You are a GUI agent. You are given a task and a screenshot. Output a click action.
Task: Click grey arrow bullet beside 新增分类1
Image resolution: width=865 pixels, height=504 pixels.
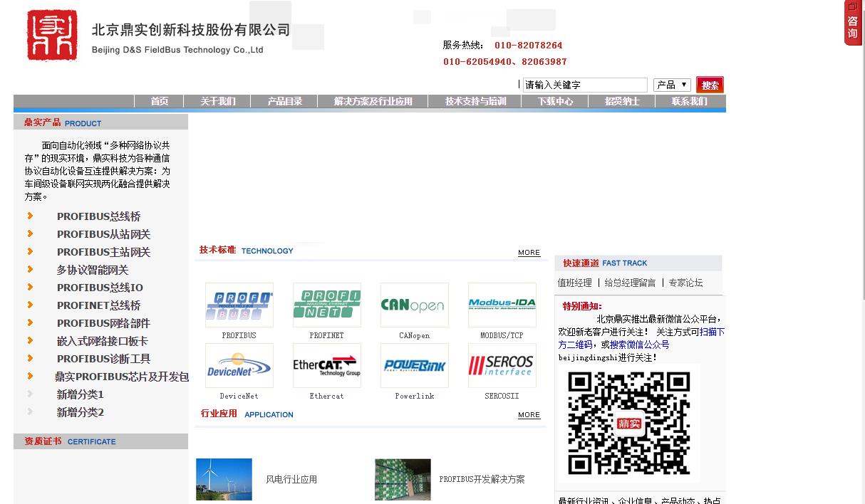pos(30,394)
